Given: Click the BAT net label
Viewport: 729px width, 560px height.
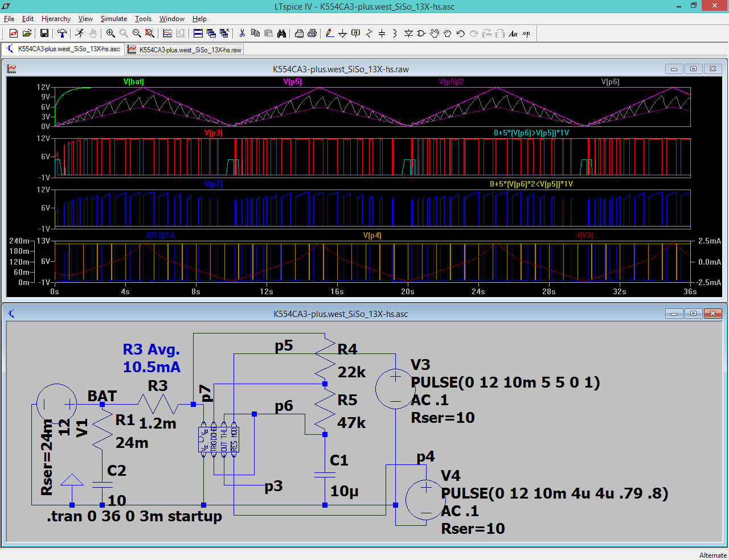Looking at the screenshot, I should (102, 396).
